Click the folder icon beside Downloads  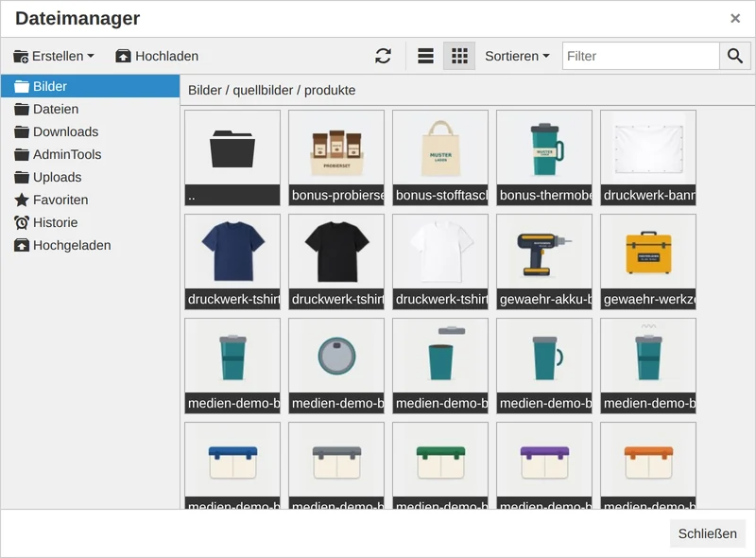click(22, 131)
